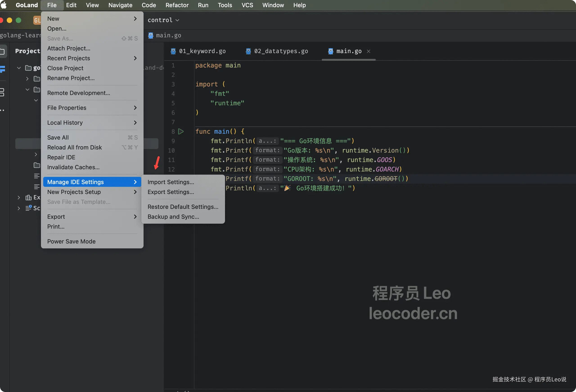Open Backup and Sync...
Screen dimensions: 576x392
183,217
